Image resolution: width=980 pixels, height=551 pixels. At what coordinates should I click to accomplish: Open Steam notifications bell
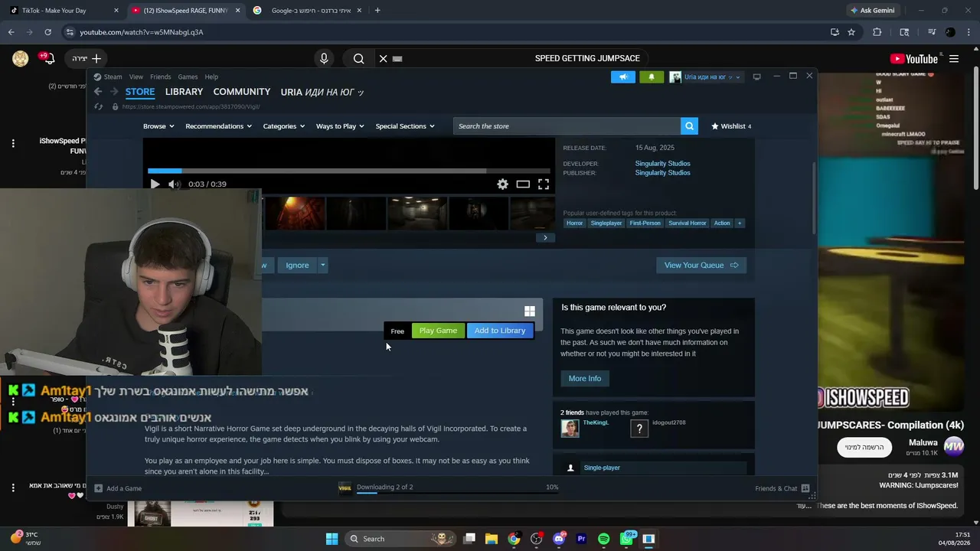[x=652, y=77]
